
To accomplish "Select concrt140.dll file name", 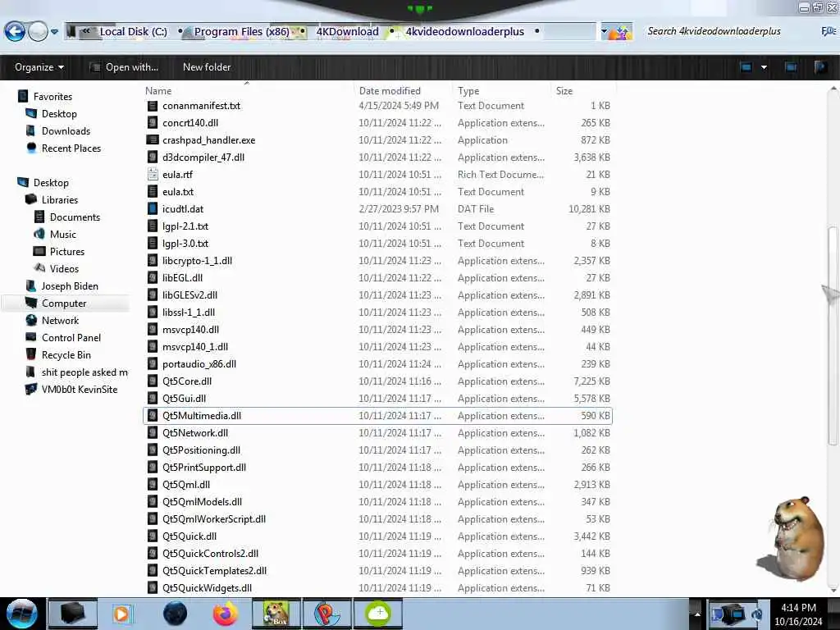I will pos(190,123).
